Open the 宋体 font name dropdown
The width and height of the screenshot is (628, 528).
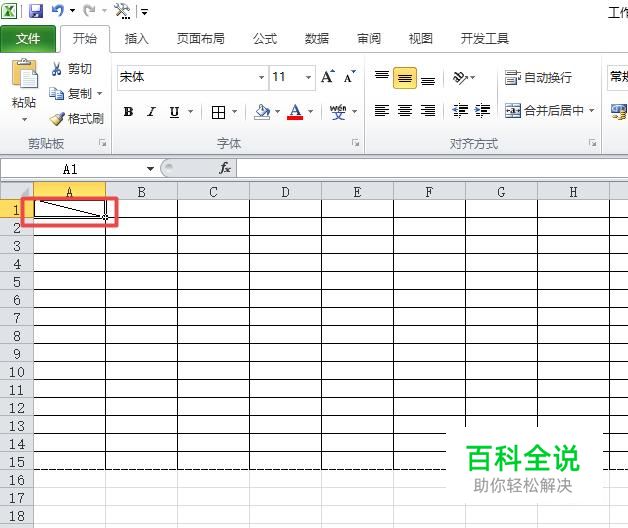tap(261, 77)
